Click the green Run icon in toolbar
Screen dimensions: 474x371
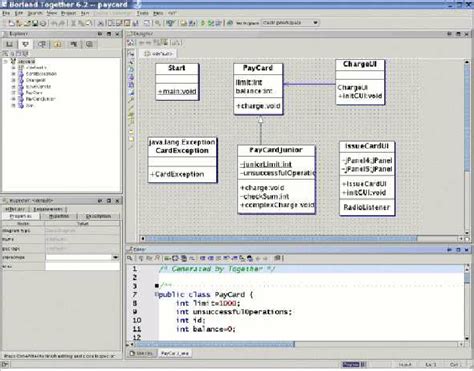click(202, 23)
